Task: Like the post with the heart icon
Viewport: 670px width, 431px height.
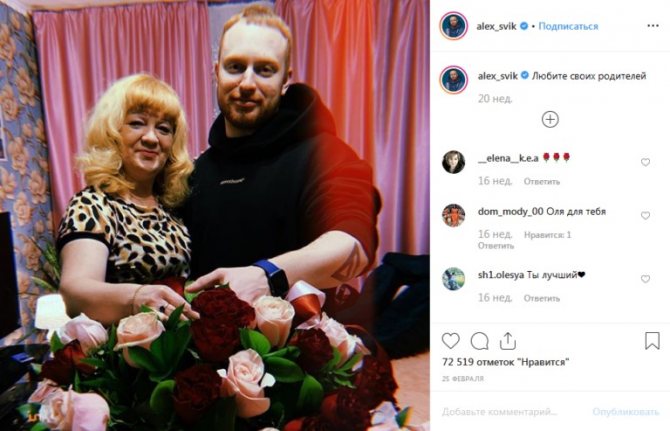Action: (450, 341)
